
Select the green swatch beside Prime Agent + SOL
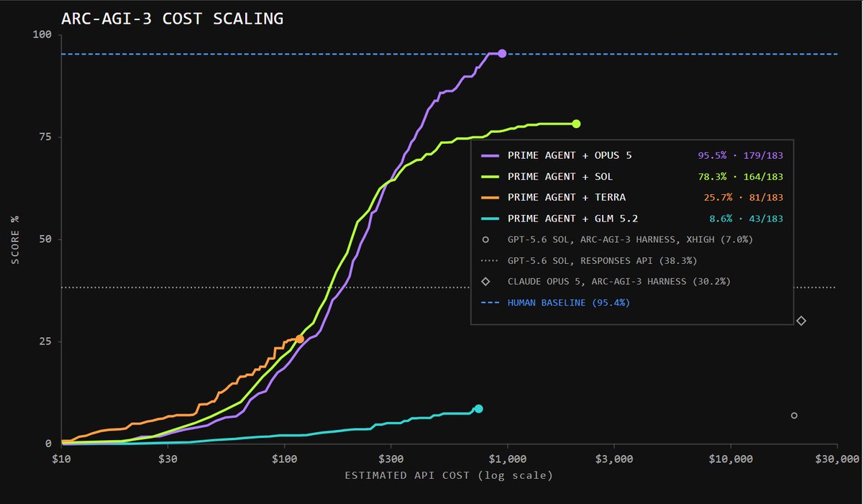pos(489,176)
